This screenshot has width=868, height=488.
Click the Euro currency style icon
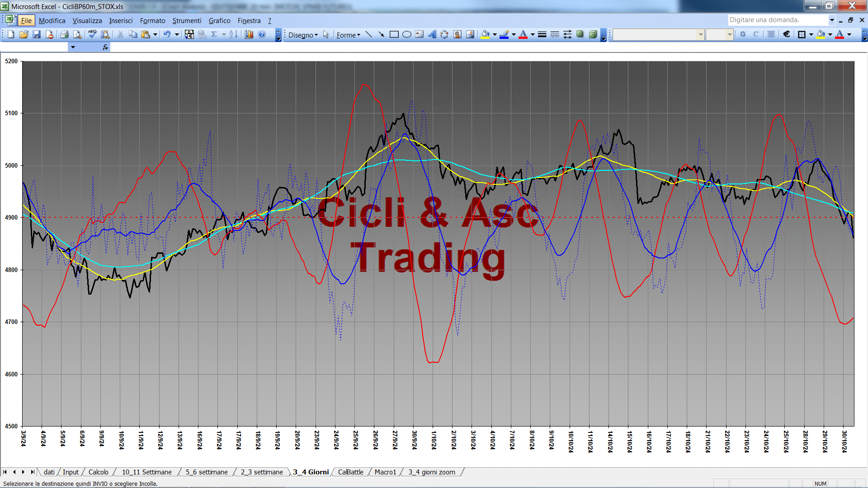[787, 34]
